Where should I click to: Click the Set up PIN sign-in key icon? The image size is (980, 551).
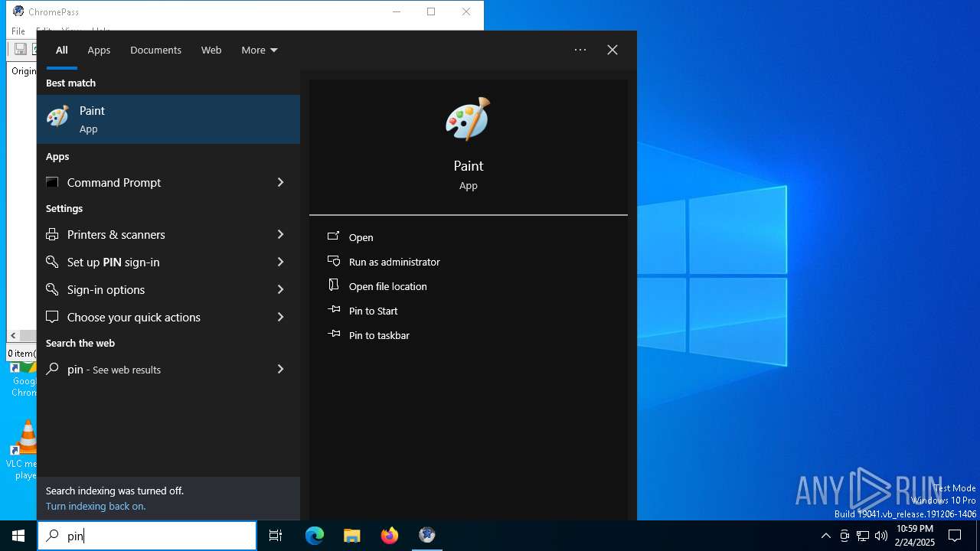click(x=52, y=262)
